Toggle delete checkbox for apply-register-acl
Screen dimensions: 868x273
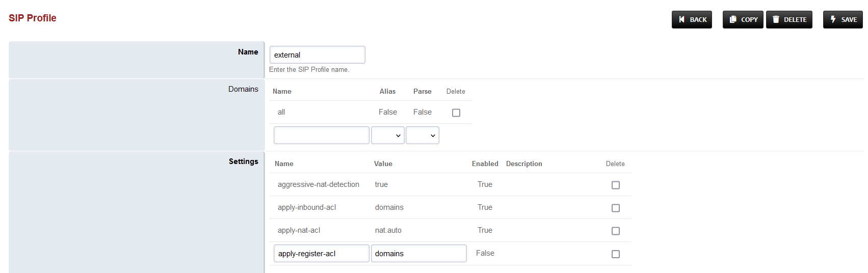tap(615, 254)
